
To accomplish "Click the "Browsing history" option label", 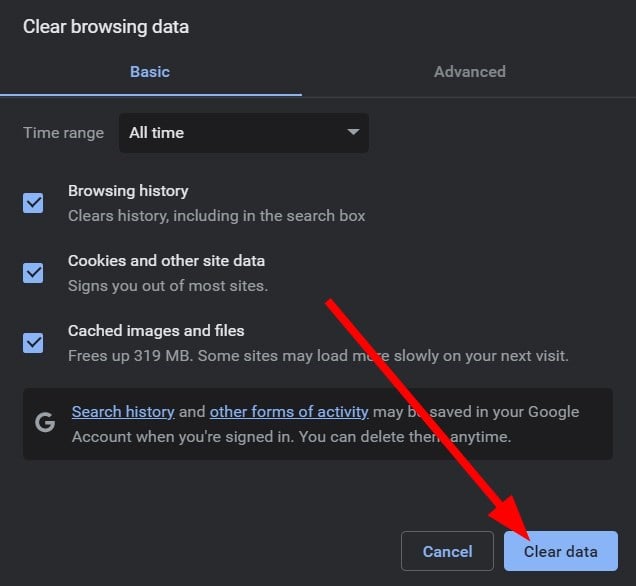I will click(128, 191).
